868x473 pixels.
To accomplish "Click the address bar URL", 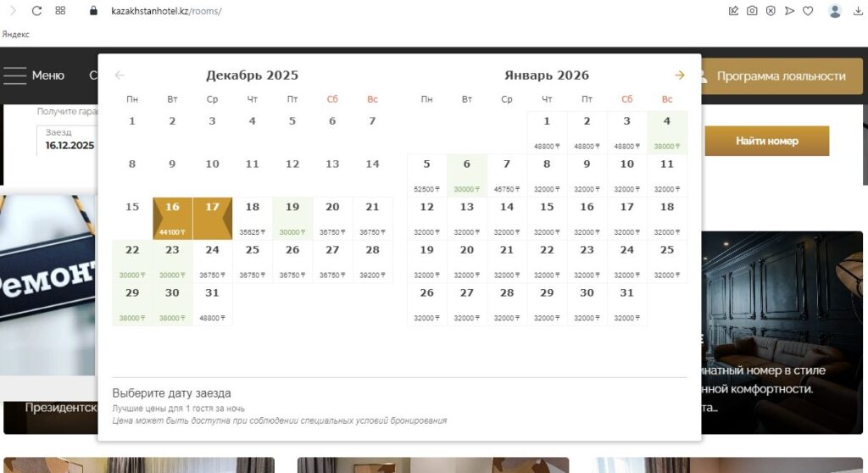I will point(166,11).
